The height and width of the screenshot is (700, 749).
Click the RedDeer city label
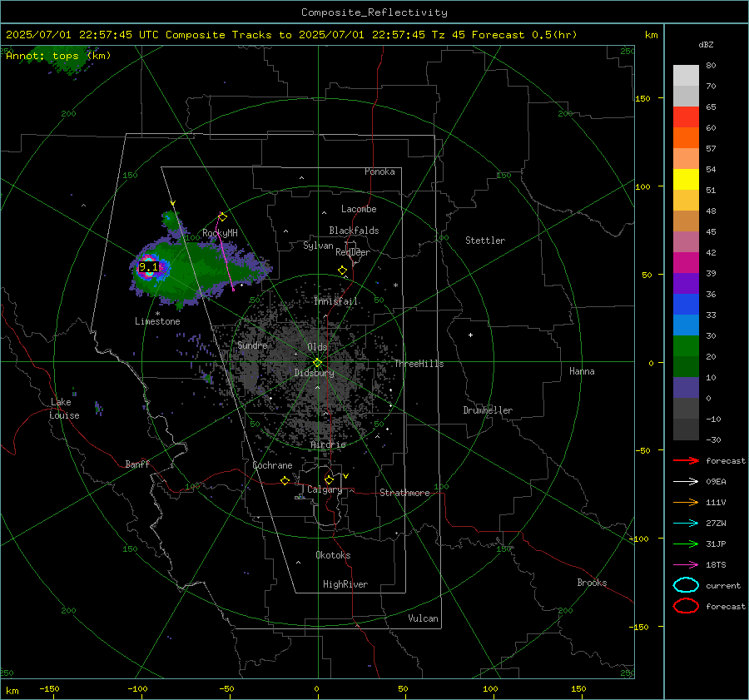pyautogui.click(x=353, y=252)
